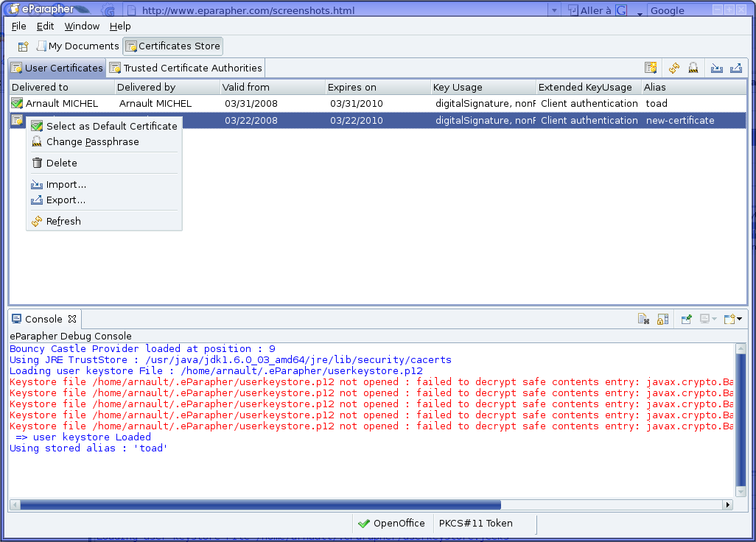Image resolution: width=756 pixels, height=542 pixels.
Task: Open the Edit menu
Action: point(46,26)
